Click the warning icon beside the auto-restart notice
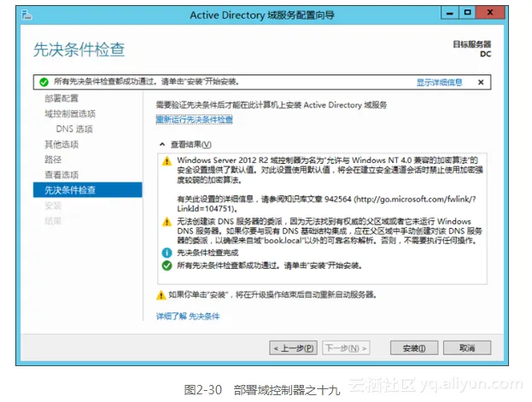 (161, 294)
